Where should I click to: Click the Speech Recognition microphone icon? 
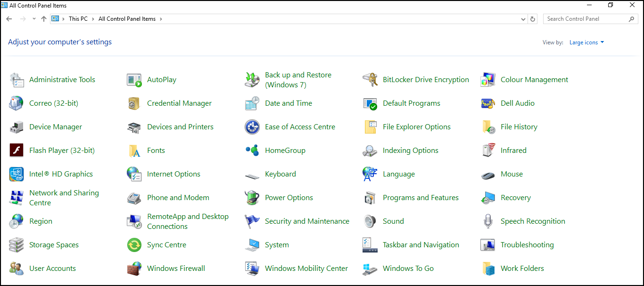tap(488, 221)
